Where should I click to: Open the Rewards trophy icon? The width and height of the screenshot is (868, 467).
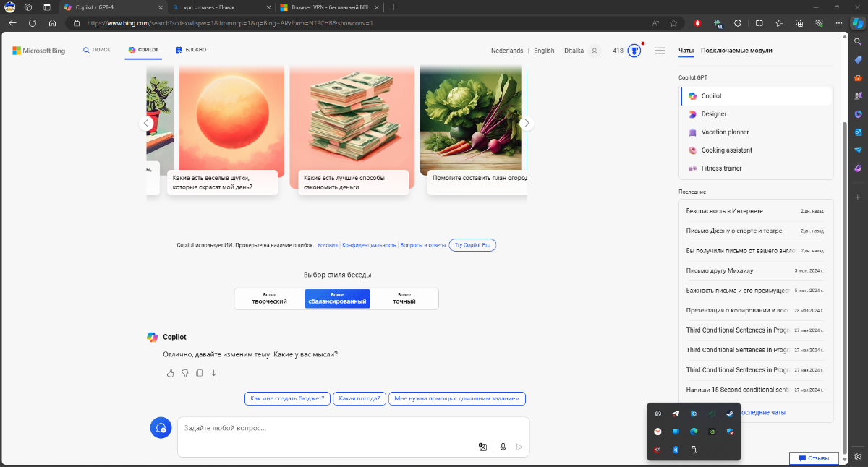634,51
